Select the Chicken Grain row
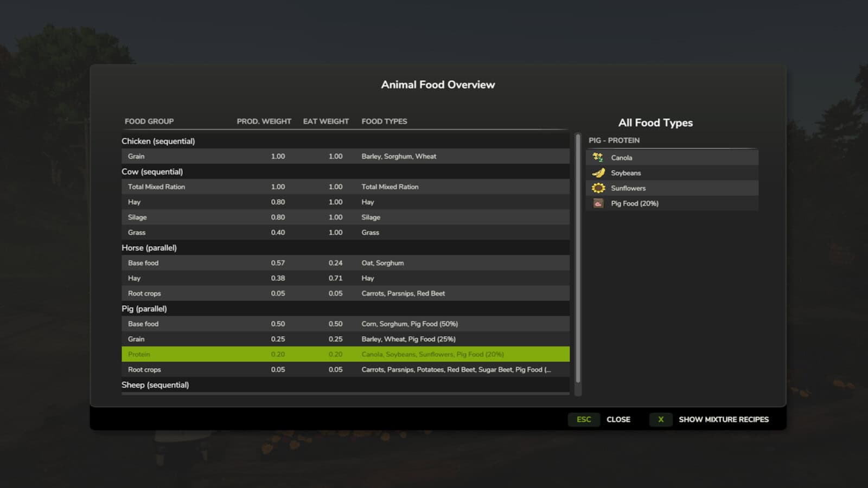The height and width of the screenshot is (488, 868). click(345, 156)
